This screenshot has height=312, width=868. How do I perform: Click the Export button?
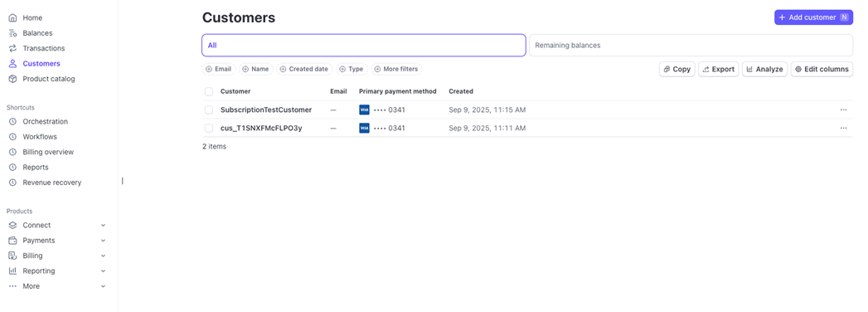(718, 69)
